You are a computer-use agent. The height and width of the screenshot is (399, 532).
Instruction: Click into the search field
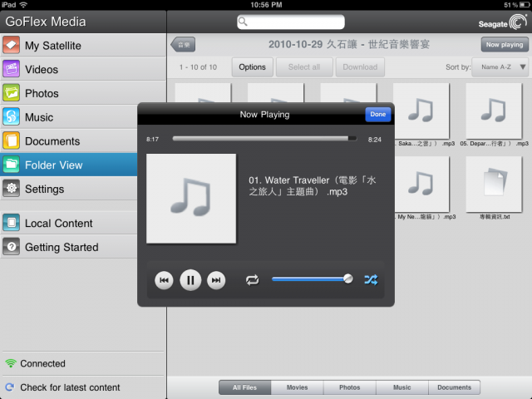(x=291, y=22)
